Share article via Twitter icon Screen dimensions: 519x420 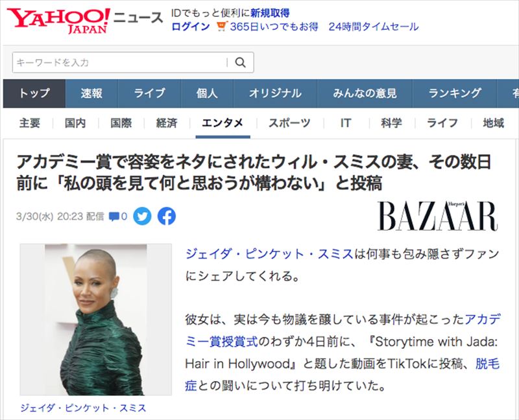(x=142, y=216)
